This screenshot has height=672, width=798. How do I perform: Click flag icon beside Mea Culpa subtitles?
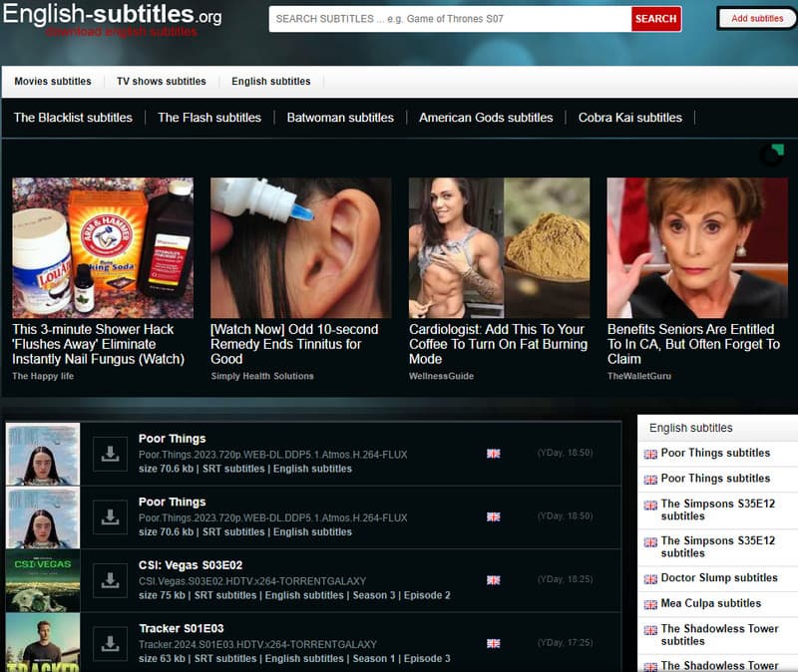pos(650,604)
